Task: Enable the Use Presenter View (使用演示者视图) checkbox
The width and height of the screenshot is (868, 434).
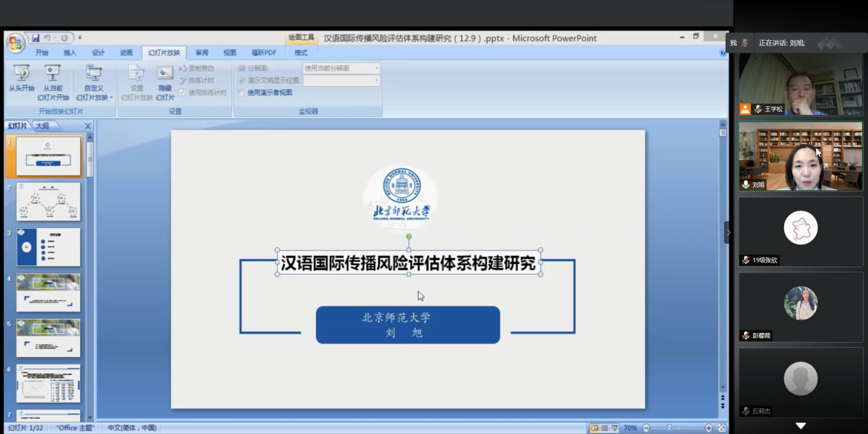Action: click(x=241, y=93)
